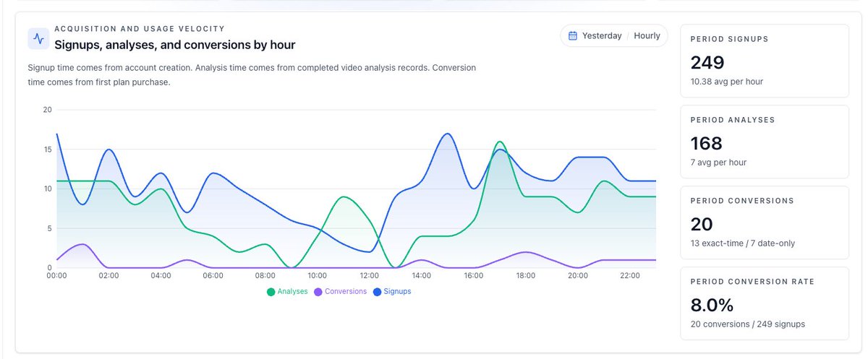Click the 04:00 x-axis label
The height and width of the screenshot is (359, 868).
(x=161, y=276)
